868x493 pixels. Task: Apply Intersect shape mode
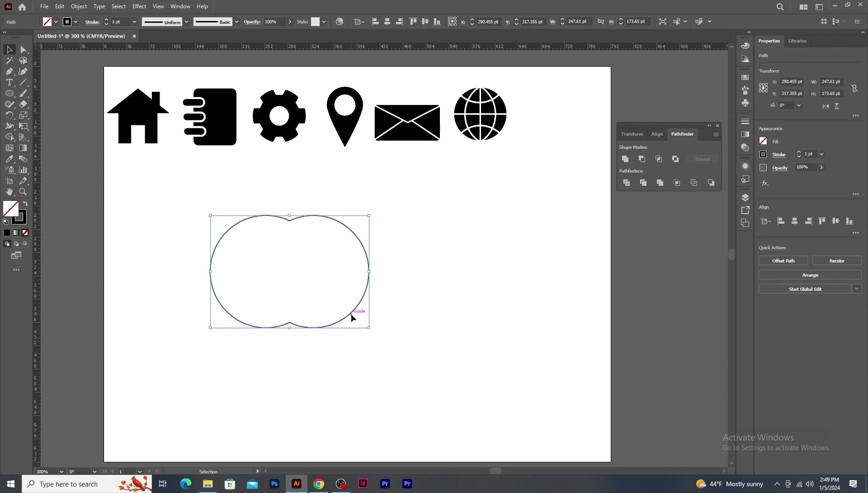pyautogui.click(x=659, y=159)
